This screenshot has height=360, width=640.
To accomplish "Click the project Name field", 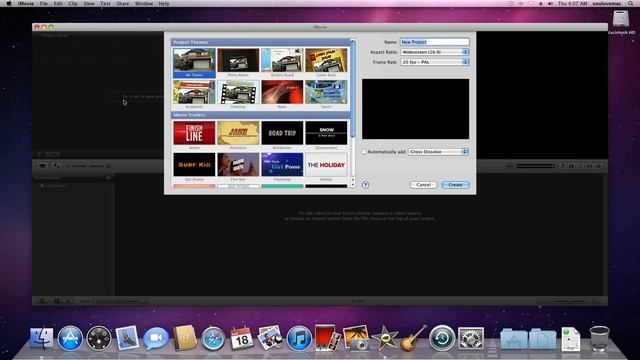I will 435,42.
